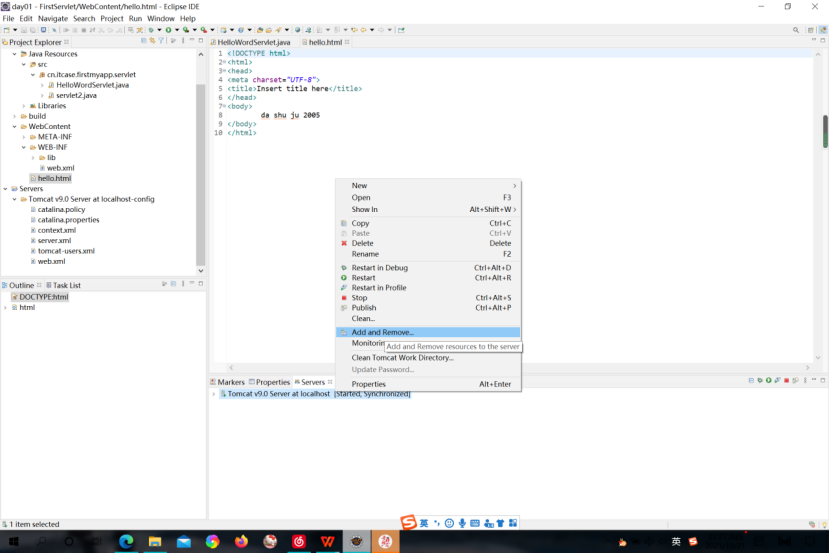
Task: Click the WPS Office taskbar icon
Action: 328,541
